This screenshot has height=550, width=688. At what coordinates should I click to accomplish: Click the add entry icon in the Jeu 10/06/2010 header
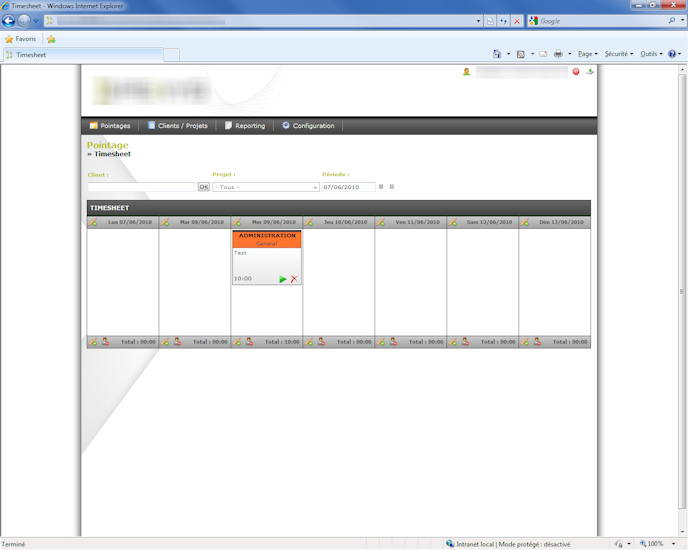(309, 222)
